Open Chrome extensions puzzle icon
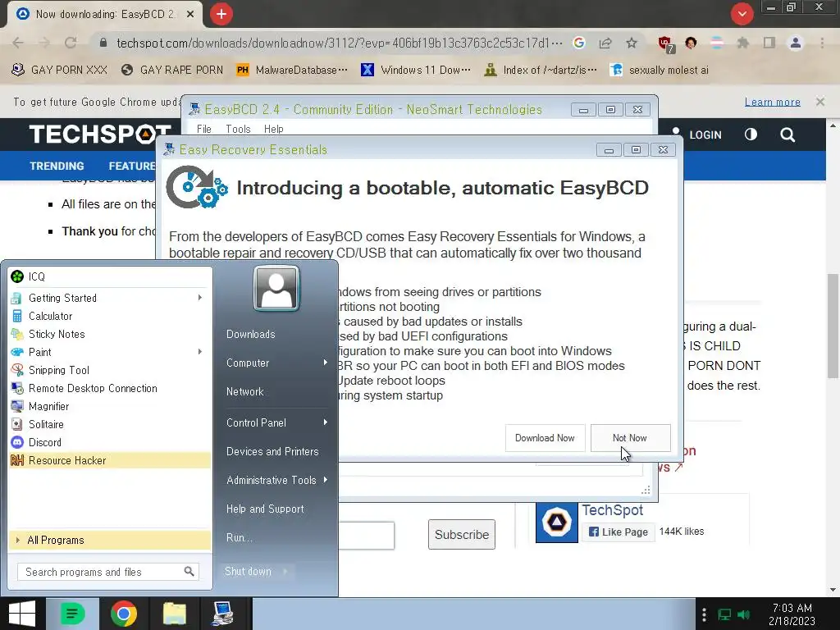 pyautogui.click(x=743, y=43)
